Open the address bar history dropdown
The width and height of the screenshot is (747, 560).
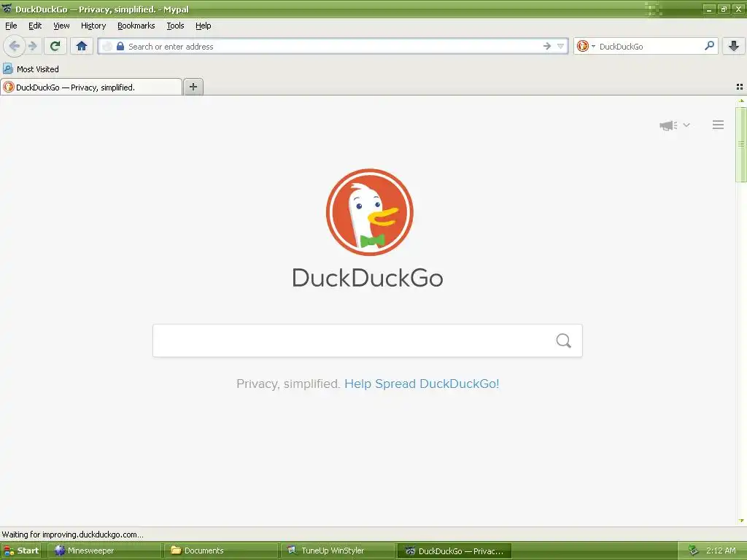(561, 46)
